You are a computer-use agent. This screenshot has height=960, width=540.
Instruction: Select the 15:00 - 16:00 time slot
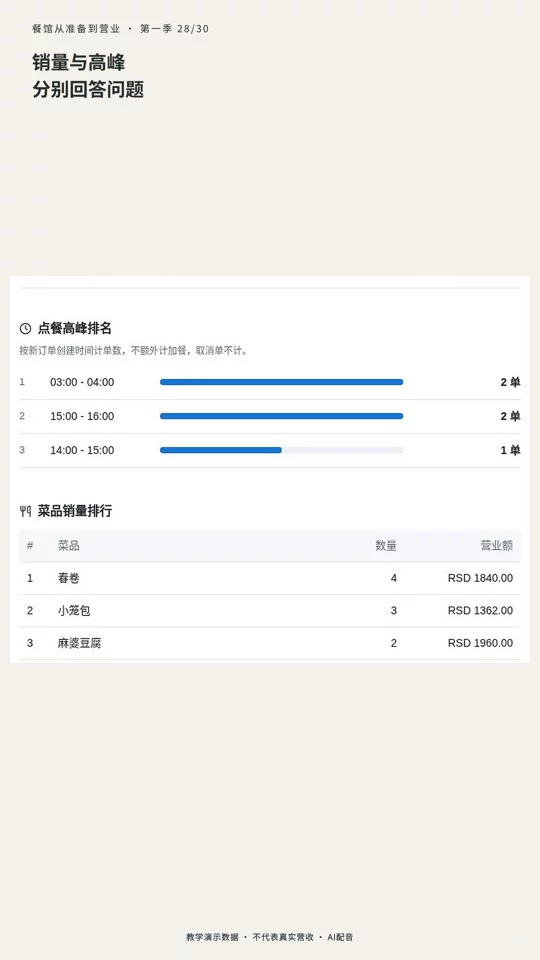(82, 416)
